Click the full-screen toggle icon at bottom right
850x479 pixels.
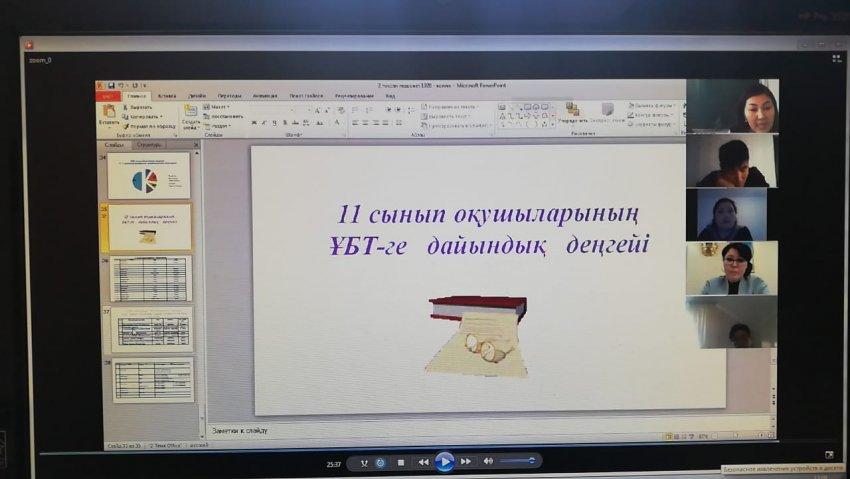[x=829, y=454]
